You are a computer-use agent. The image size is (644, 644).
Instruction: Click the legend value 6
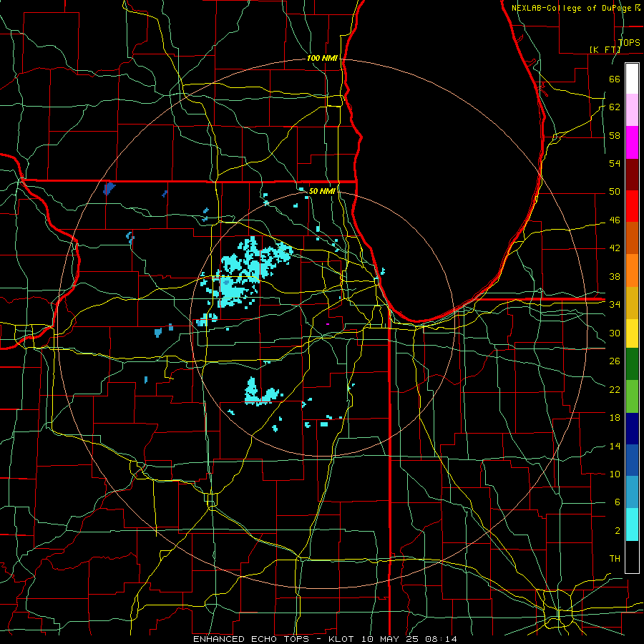617,502
